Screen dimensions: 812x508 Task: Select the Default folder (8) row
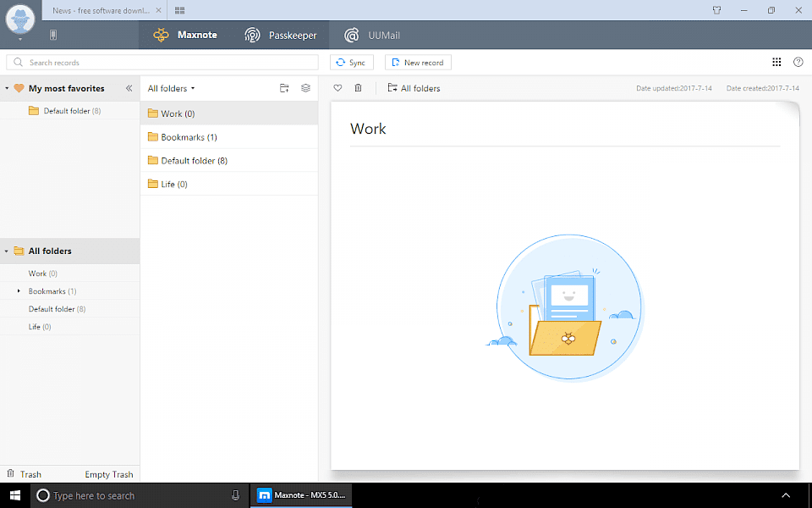point(229,160)
